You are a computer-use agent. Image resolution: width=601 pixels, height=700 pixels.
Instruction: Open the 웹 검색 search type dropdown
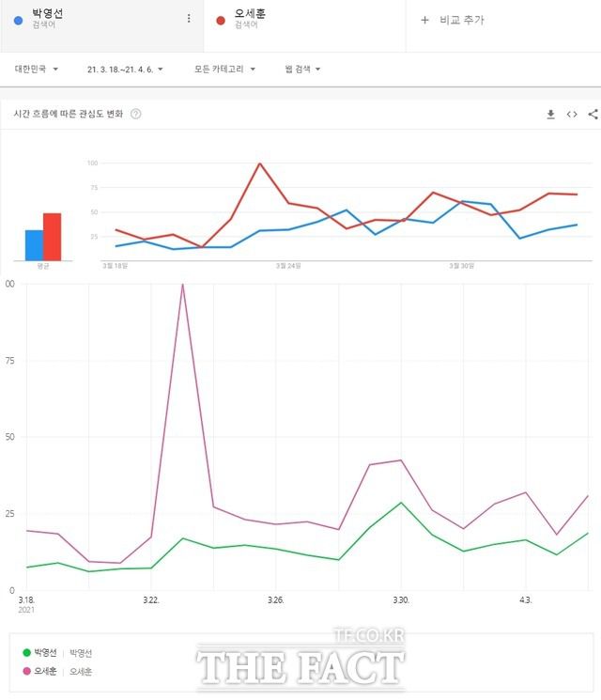tap(302, 69)
